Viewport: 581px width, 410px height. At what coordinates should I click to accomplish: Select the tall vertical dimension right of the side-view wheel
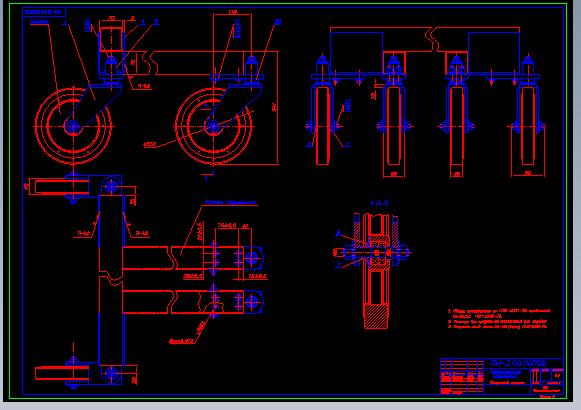click(275, 107)
